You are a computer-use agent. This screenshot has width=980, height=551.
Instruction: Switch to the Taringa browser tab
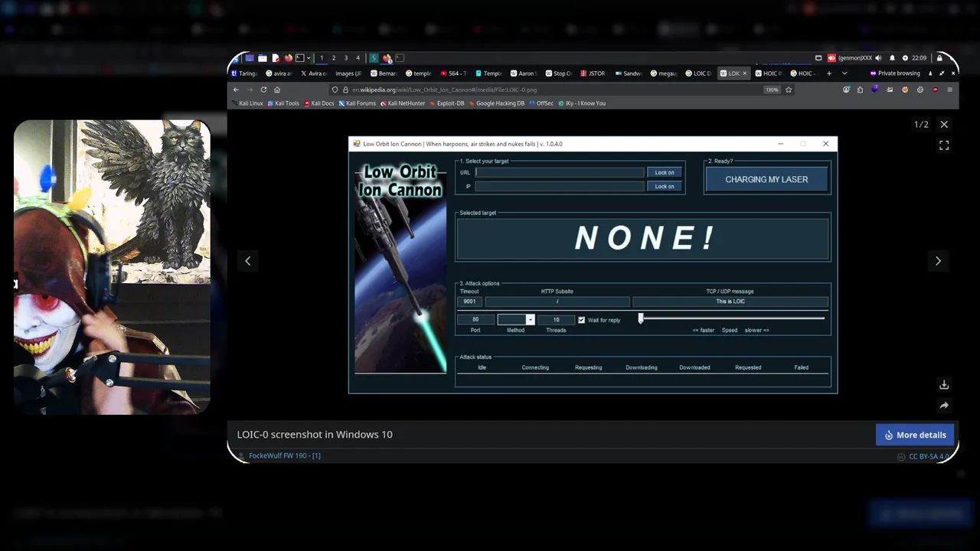(244, 73)
